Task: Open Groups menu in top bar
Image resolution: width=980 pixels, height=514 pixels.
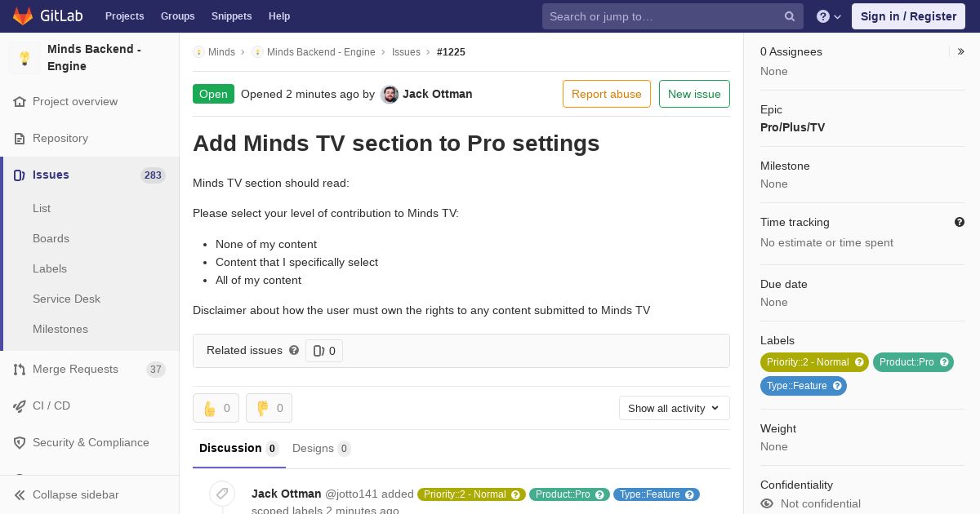Action: click(x=178, y=16)
